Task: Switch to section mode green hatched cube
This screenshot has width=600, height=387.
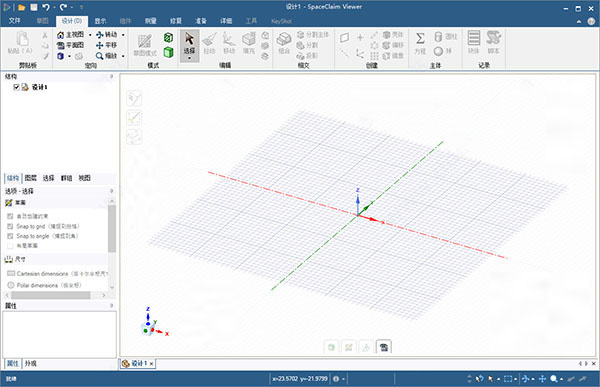Action: coord(168,38)
